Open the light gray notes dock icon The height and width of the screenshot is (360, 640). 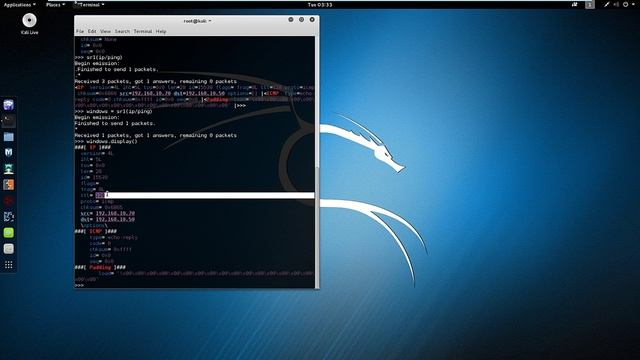9,249
